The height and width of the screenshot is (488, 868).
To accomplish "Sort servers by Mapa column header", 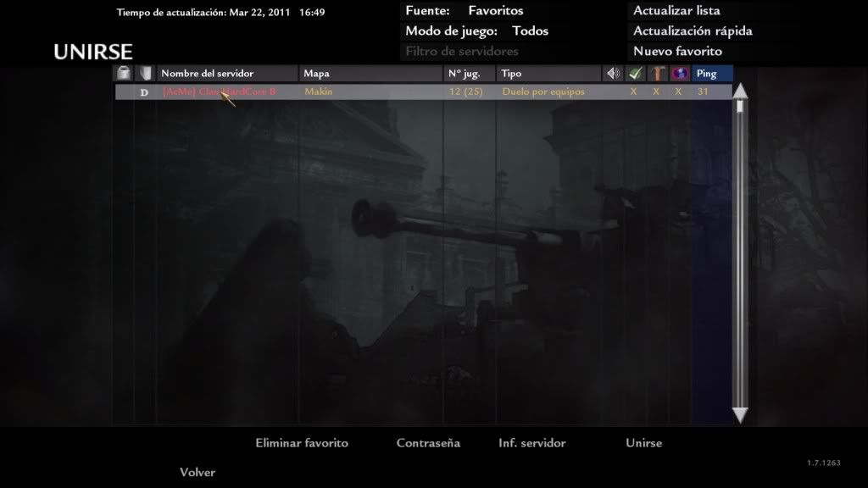I will point(370,73).
